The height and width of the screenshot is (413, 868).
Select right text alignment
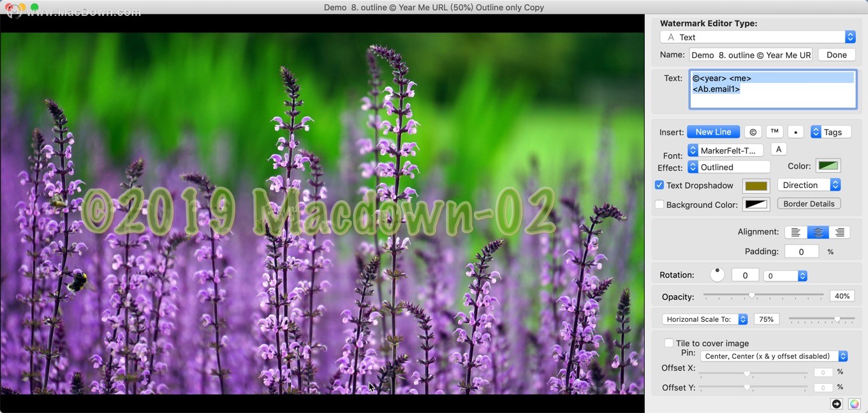pos(839,233)
